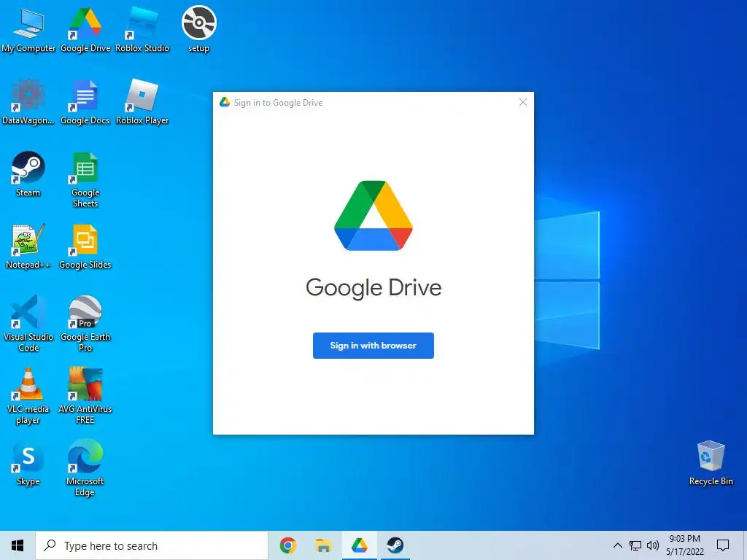Image resolution: width=747 pixels, height=560 pixels.
Task: Open File Explorer from the taskbar
Action: pos(323,545)
